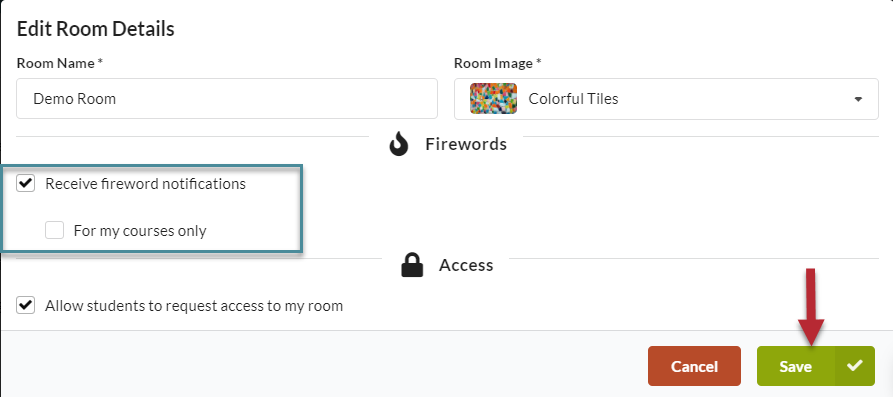Toggle Receive fireword notifications checkbox

(x=26, y=184)
